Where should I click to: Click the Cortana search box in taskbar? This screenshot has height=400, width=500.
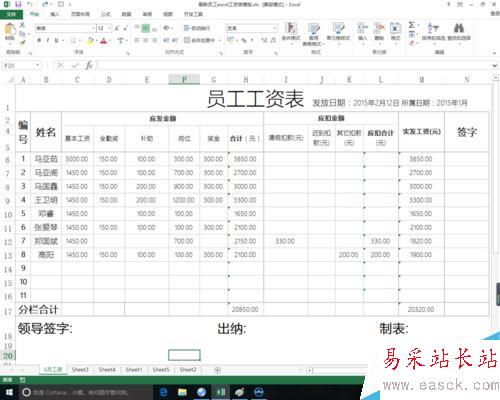(x=86, y=392)
